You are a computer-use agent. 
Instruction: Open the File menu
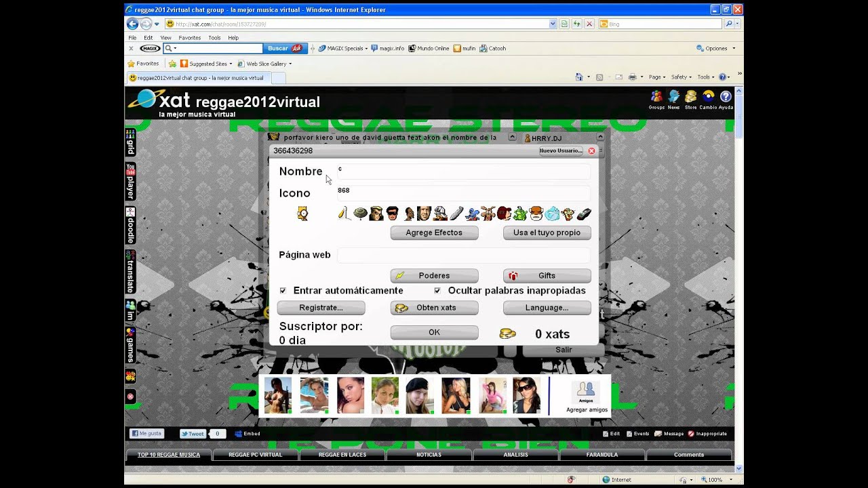[132, 38]
